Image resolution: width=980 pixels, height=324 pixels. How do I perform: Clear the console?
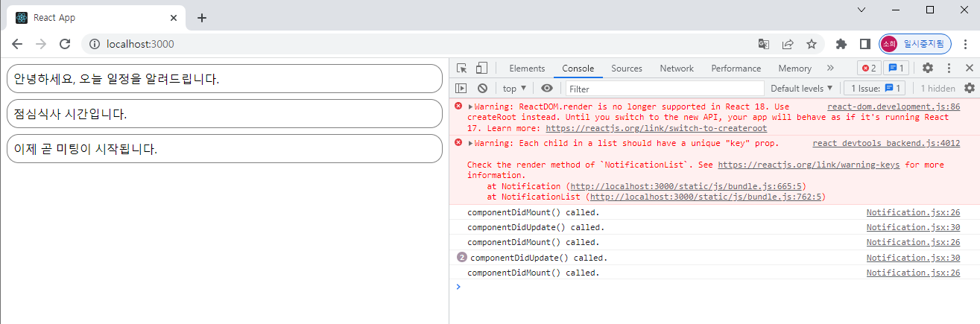coord(482,88)
